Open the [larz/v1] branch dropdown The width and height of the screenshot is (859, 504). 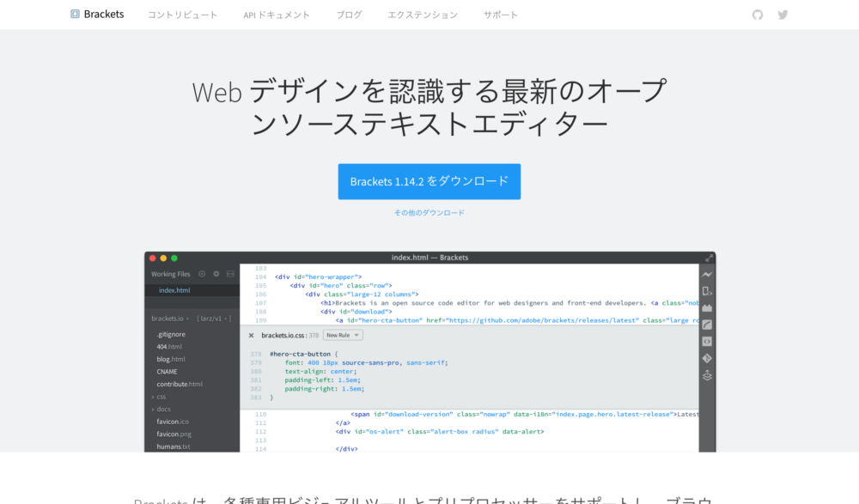pyautogui.click(x=214, y=319)
